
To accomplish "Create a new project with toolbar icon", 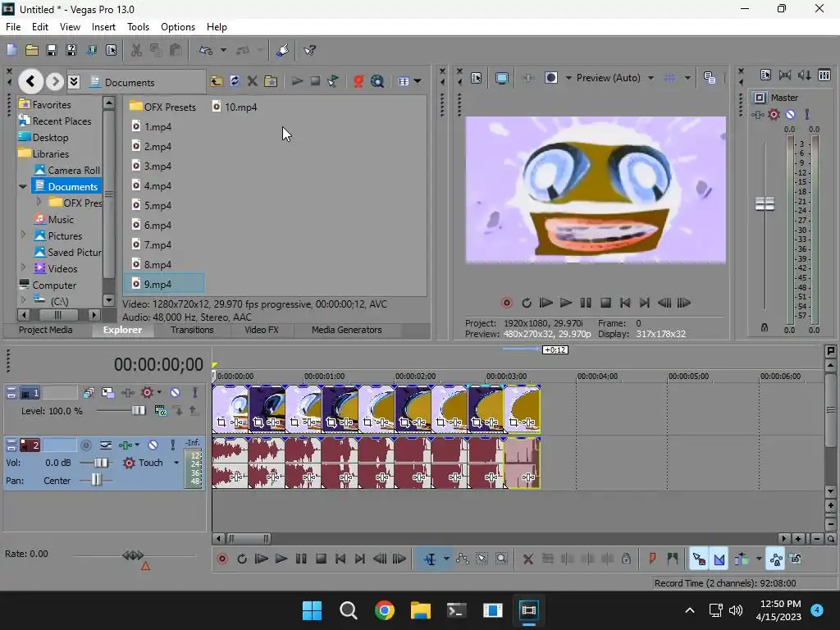I will pyautogui.click(x=11, y=50).
